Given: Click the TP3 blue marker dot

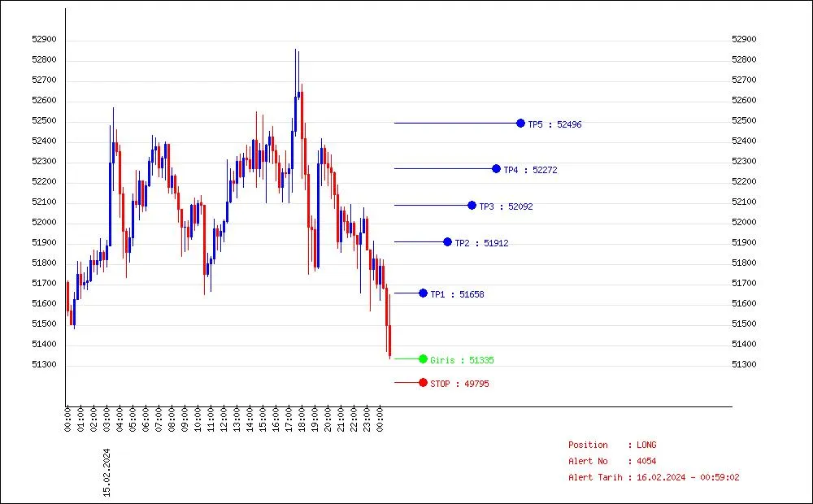Looking at the screenshot, I should (x=472, y=206).
